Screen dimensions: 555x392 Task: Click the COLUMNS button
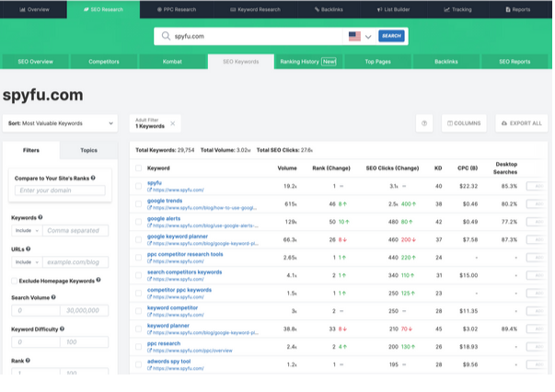pos(464,123)
